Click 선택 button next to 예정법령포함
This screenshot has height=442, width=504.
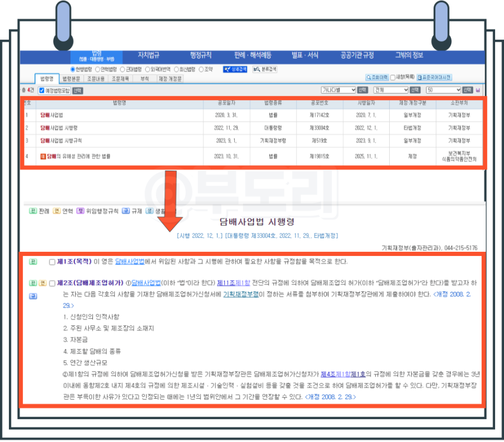(x=77, y=91)
